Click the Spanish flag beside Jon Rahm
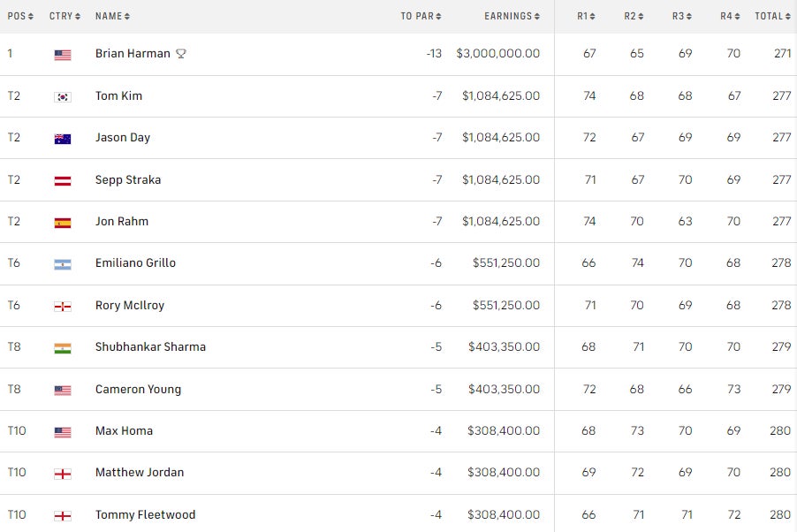This screenshot has height=532, width=797. pos(62,222)
